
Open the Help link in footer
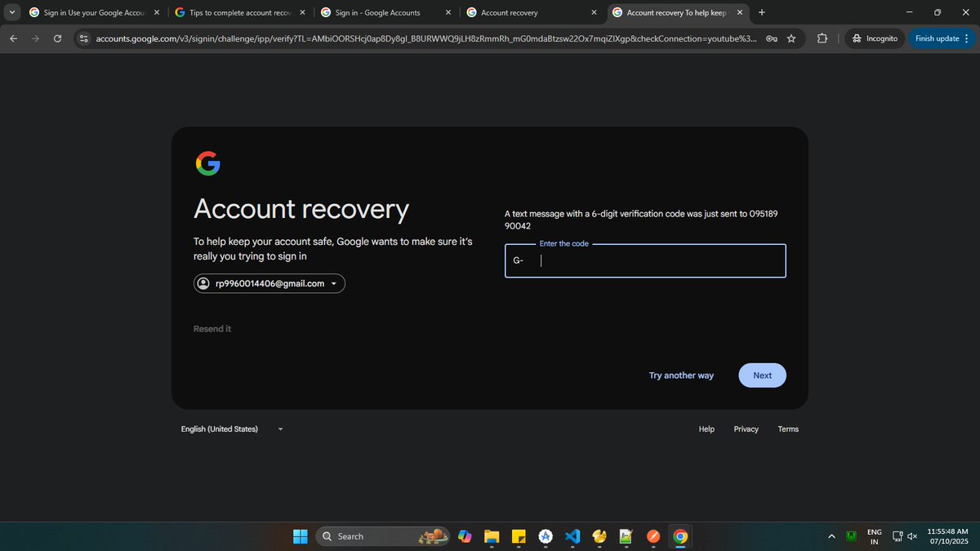pyautogui.click(x=706, y=429)
